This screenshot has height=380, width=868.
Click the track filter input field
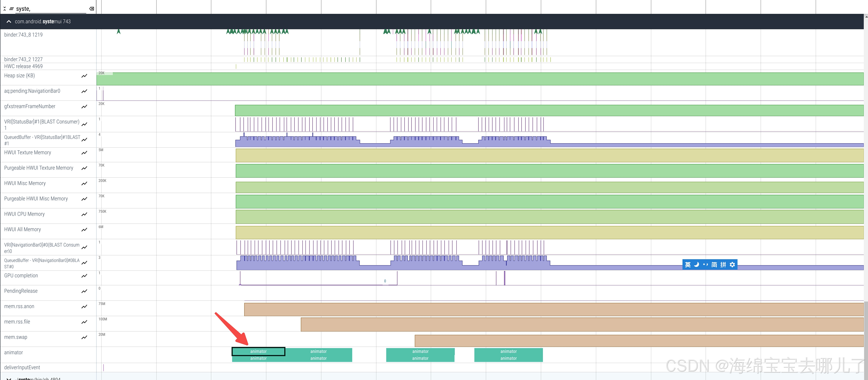(51, 9)
